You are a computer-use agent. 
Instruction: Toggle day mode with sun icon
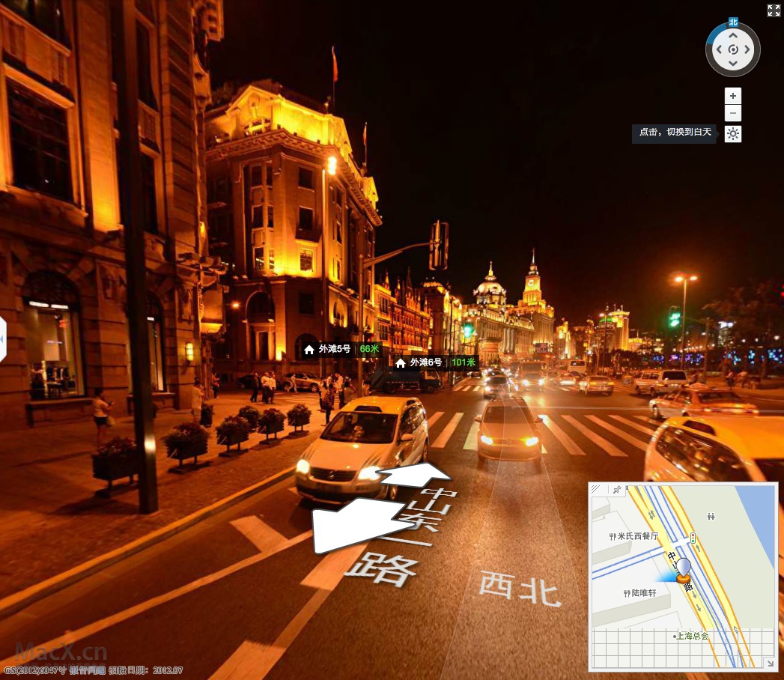pos(733,134)
